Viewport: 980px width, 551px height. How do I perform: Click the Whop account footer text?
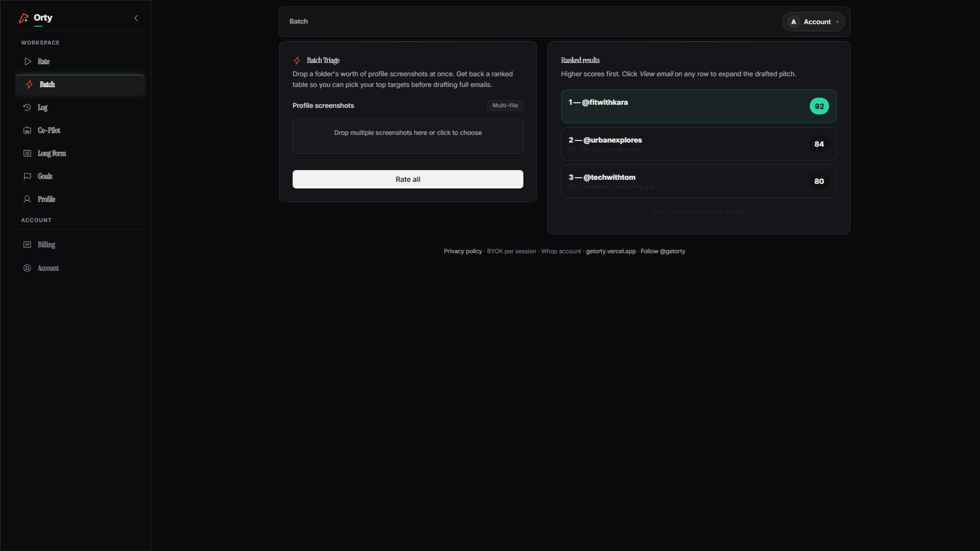(561, 251)
